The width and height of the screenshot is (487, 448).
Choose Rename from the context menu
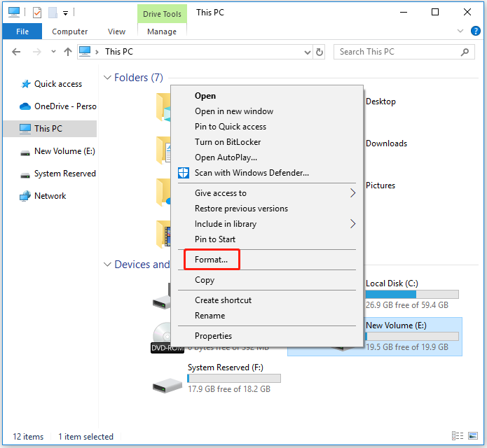[x=267, y=316]
